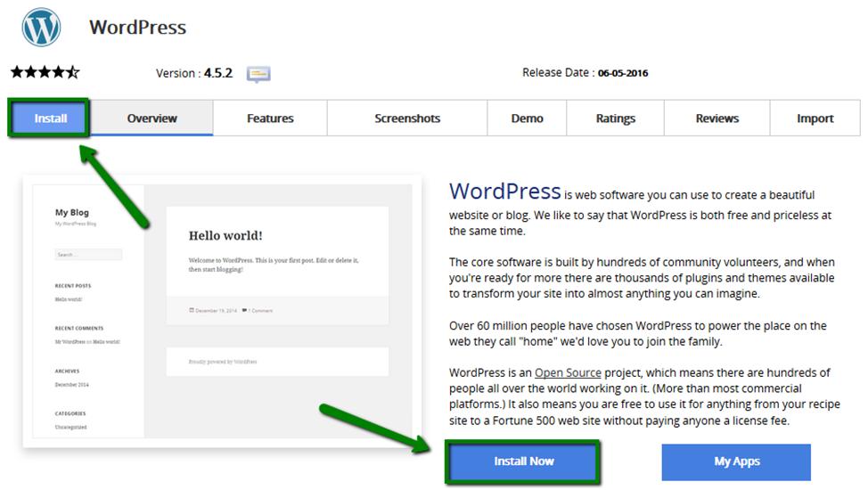The image size is (868, 490).
Task: Click 'Hello world!' post title in preview
Action: (225, 235)
